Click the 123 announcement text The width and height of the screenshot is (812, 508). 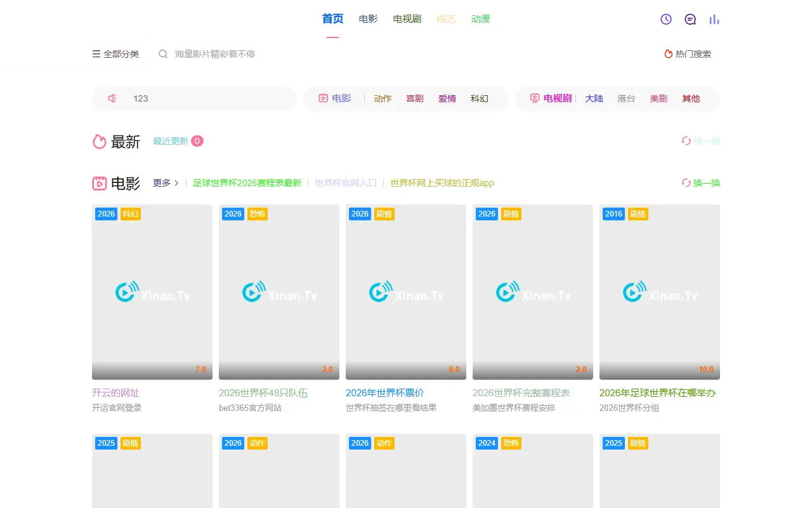coord(141,98)
